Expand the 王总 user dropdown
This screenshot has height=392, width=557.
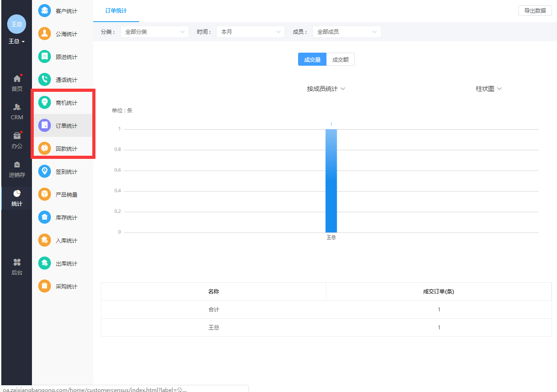pyautogui.click(x=17, y=41)
